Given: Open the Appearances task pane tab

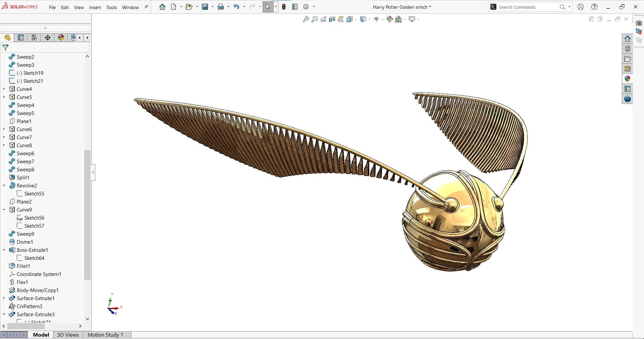Looking at the screenshot, I should click(628, 79).
